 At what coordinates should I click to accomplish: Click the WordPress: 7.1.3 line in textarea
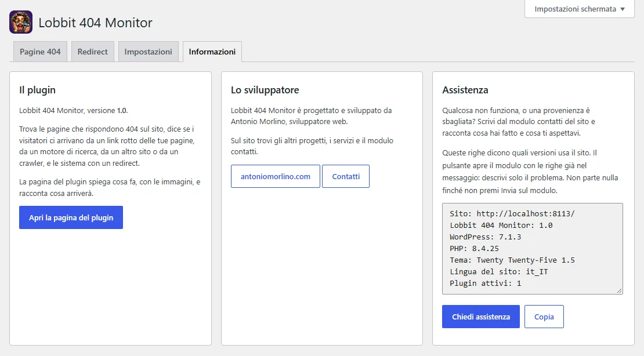[486, 237]
